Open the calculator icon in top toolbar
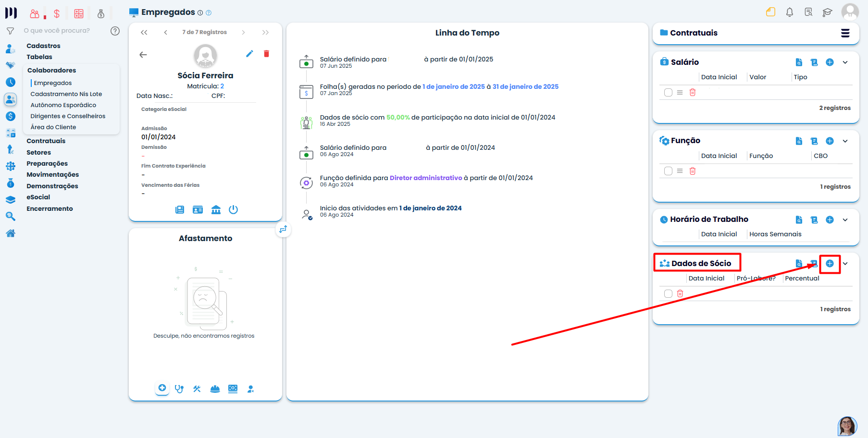This screenshot has width=868, height=438. point(79,13)
